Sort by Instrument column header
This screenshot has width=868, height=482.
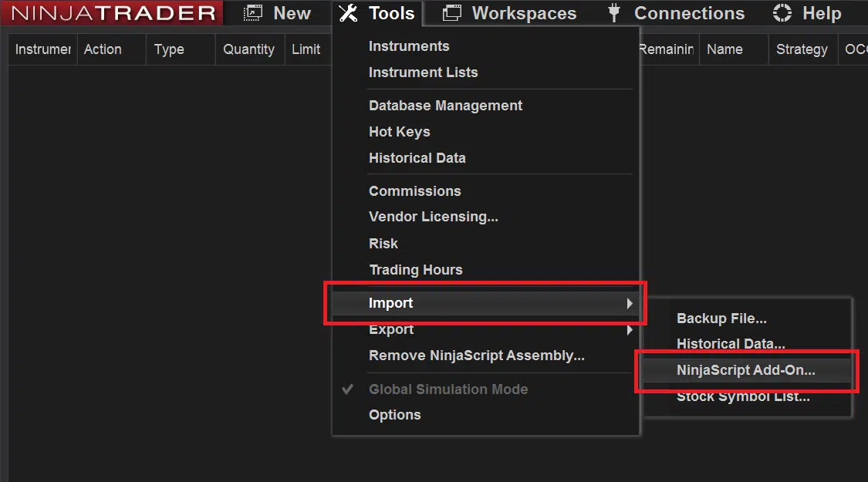point(42,49)
